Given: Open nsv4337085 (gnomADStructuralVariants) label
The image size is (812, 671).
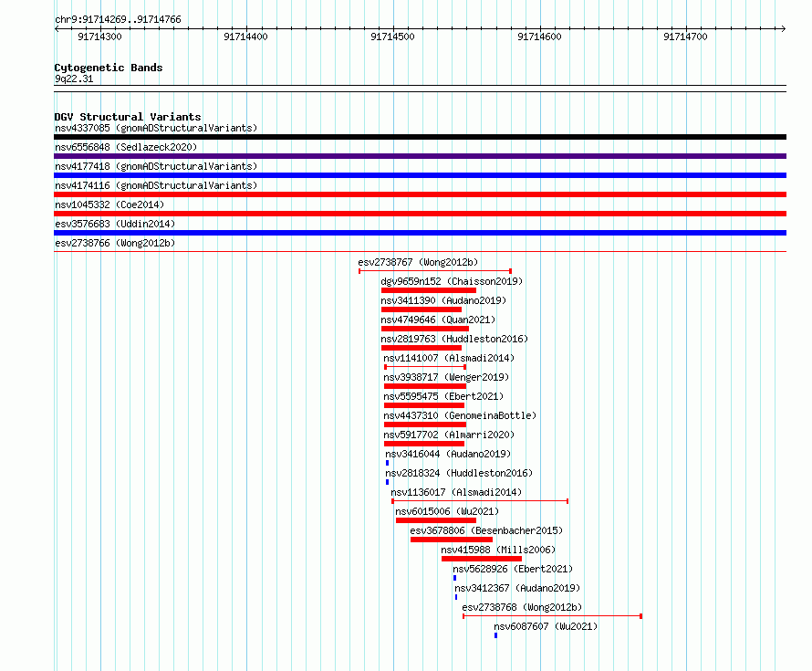Looking at the screenshot, I should [x=156, y=128].
